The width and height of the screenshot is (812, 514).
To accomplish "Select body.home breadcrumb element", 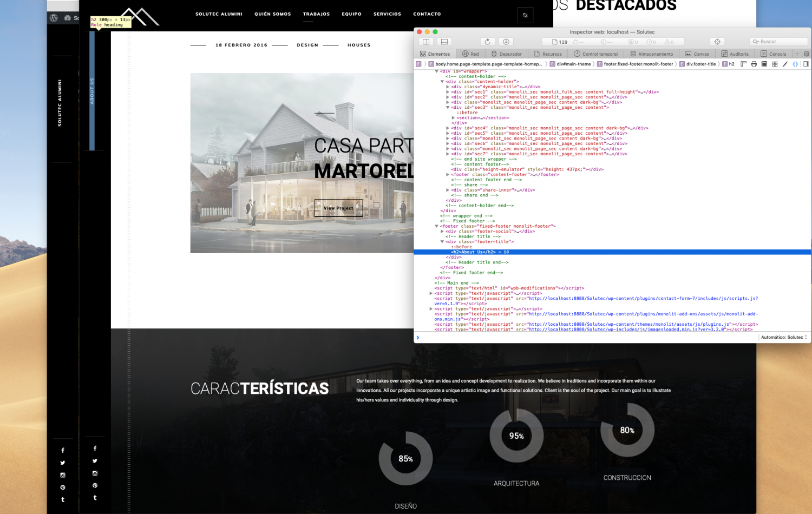I will tap(485, 64).
